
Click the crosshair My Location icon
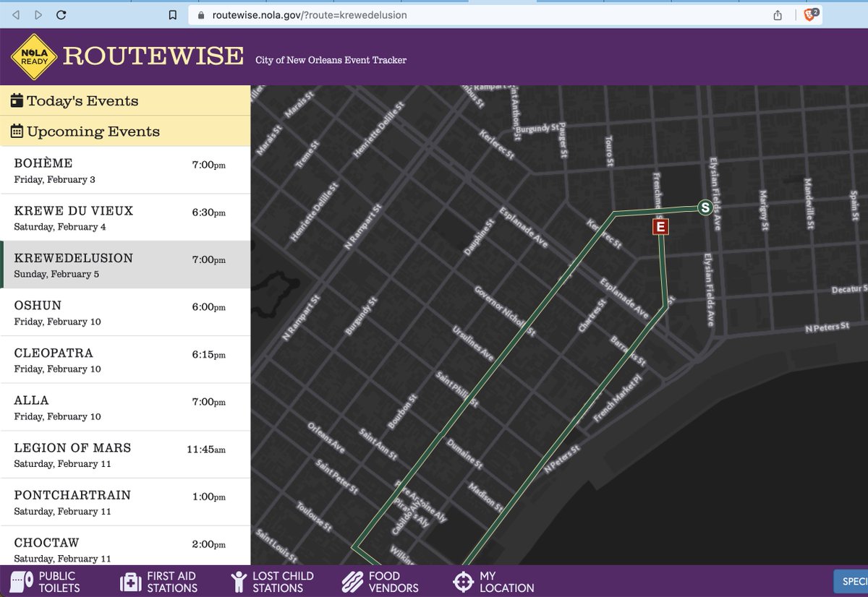tap(463, 582)
